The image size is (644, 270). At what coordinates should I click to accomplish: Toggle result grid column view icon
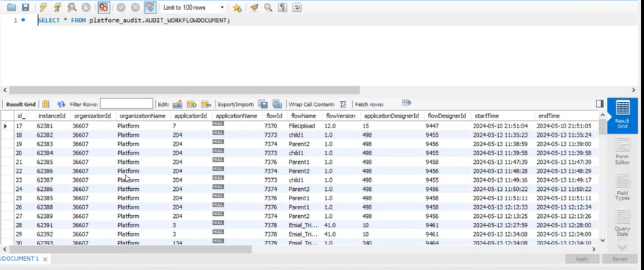pyautogui.click(x=46, y=104)
